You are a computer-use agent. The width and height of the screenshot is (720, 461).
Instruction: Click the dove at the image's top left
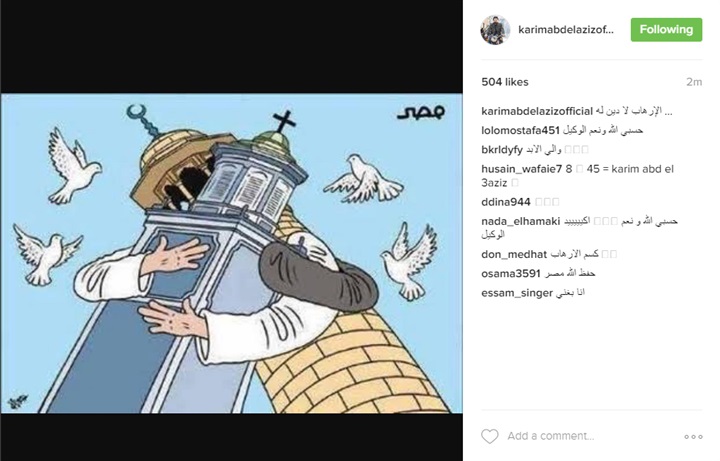(x=73, y=166)
